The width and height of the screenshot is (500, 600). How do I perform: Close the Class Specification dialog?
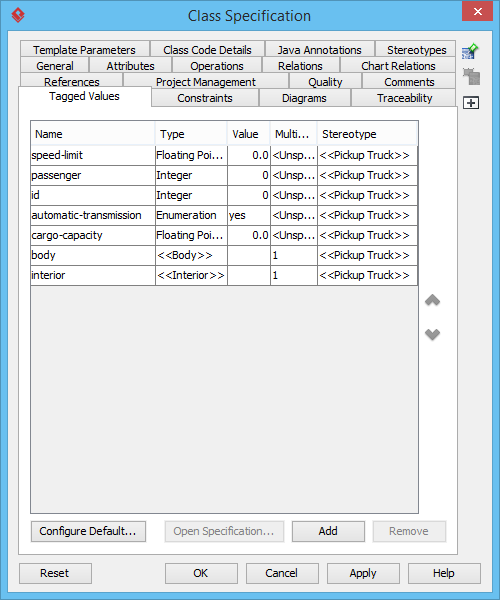477,11
